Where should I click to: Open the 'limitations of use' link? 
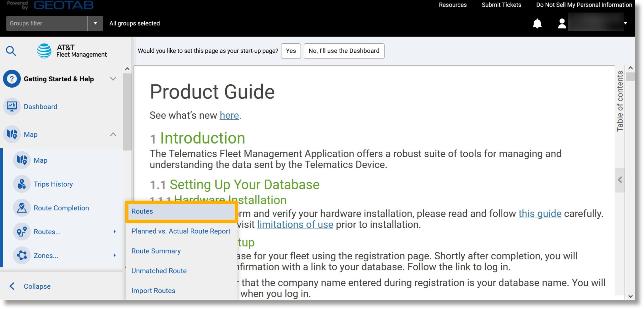pyautogui.click(x=295, y=225)
